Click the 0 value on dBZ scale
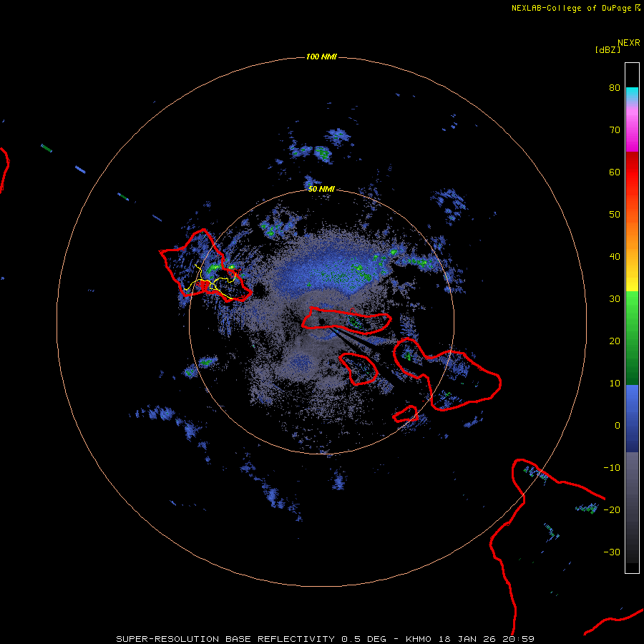Image resolution: width=644 pixels, height=644 pixels. tap(618, 426)
